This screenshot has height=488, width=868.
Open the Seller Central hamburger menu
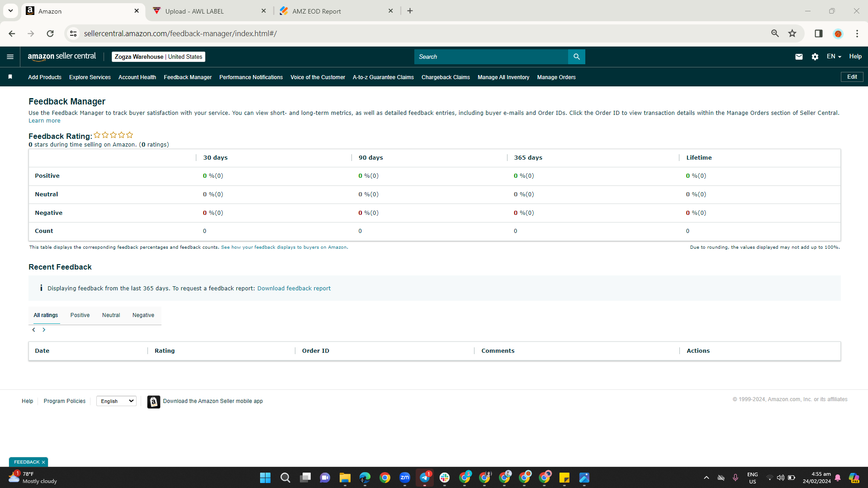pyautogui.click(x=10, y=57)
